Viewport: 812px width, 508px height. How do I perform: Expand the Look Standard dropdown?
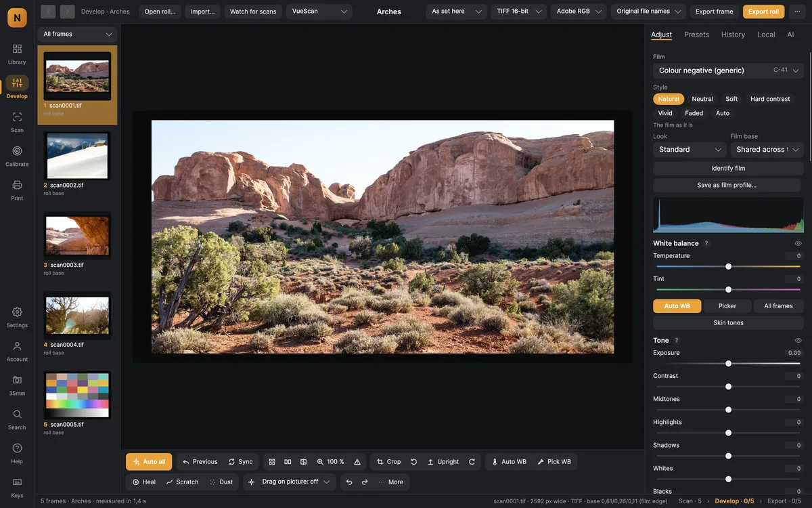(690, 150)
